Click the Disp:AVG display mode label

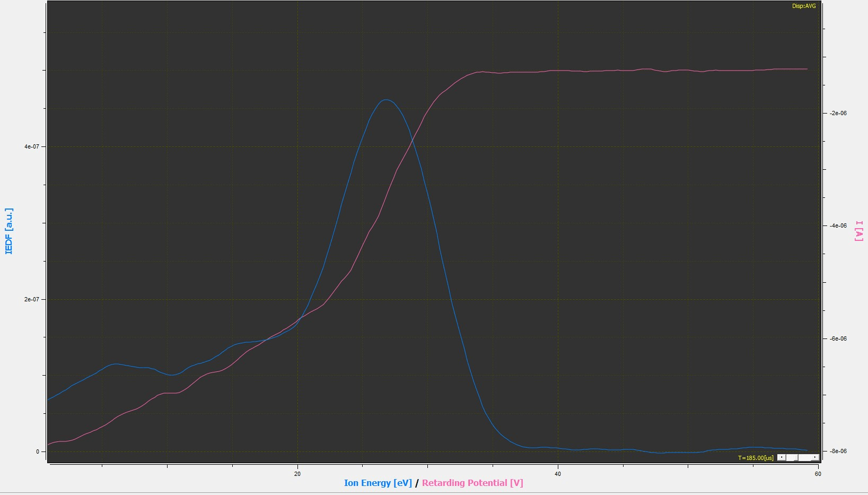pos(804,6)
